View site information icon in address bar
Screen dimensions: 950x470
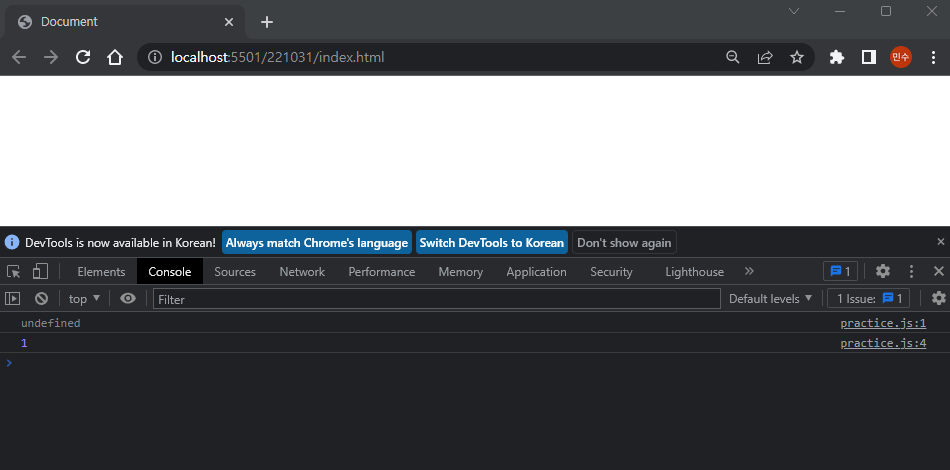[x=155, y=58]
